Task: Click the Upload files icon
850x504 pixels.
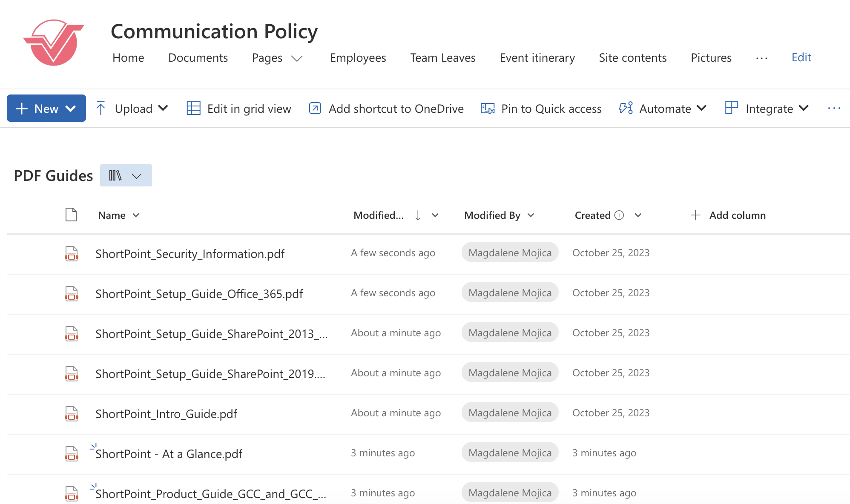Action: tap(101, 109)
